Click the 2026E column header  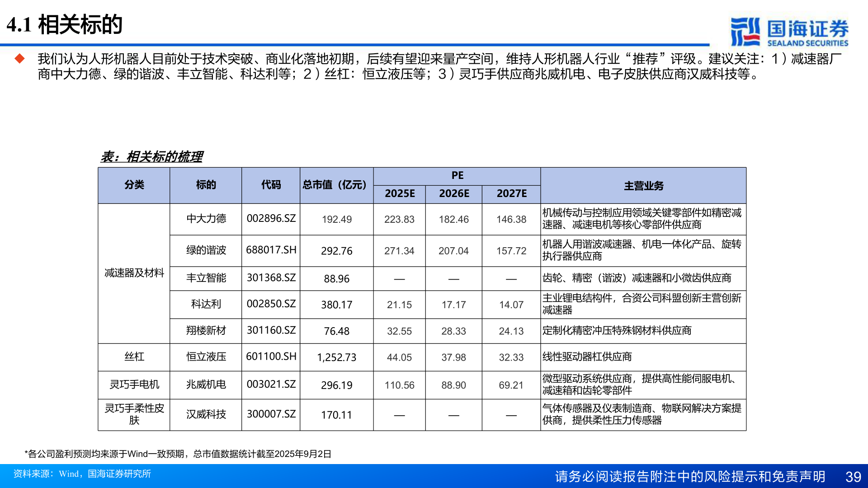pos(454,193)
